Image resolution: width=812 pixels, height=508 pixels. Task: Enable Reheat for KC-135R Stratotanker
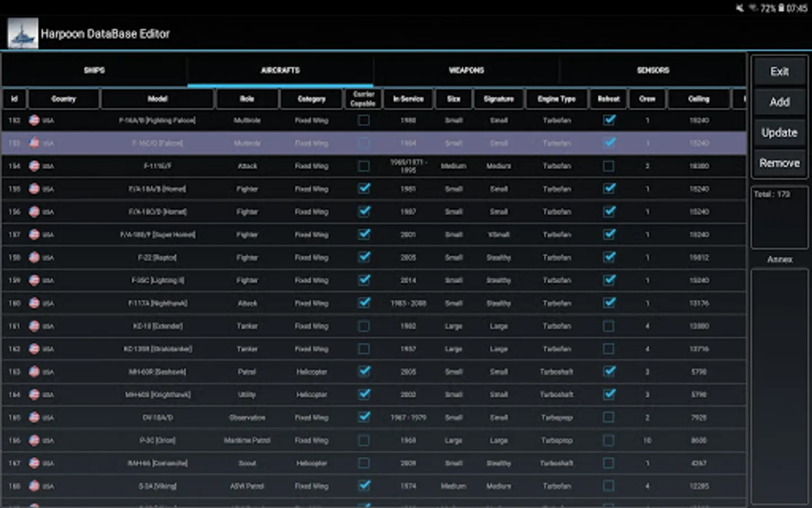pyautogui.click(x=608, y=349)
